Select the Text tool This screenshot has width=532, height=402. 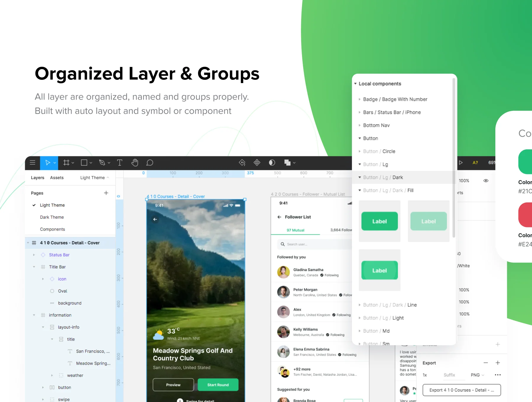point(120,163)
